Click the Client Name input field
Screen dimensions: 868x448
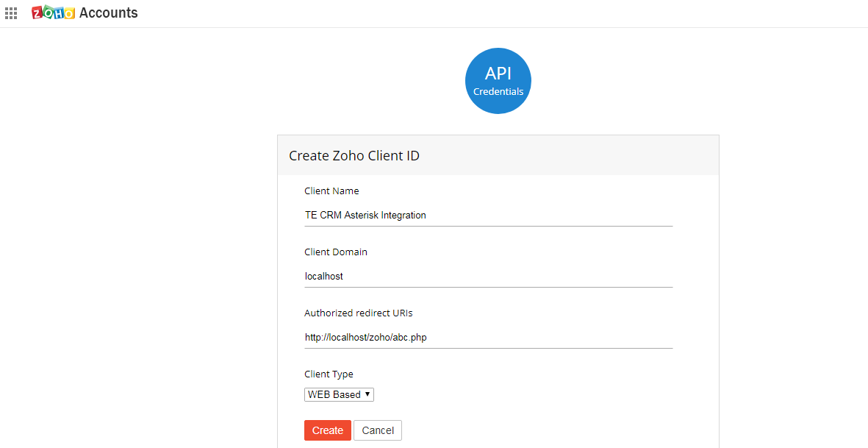pyautogui.click(x=488, y=215)
